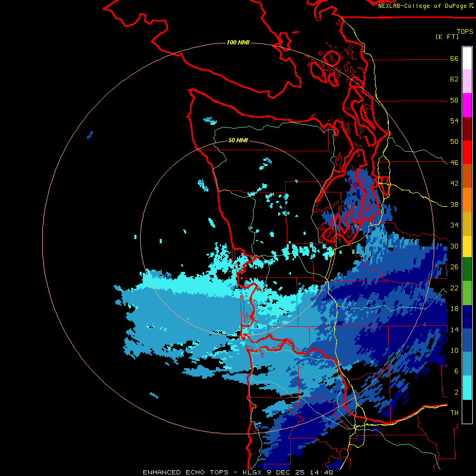Click the 100 NMI range ring label
Viewport: 476px width, 476px height.
click(x=238, y=42)
